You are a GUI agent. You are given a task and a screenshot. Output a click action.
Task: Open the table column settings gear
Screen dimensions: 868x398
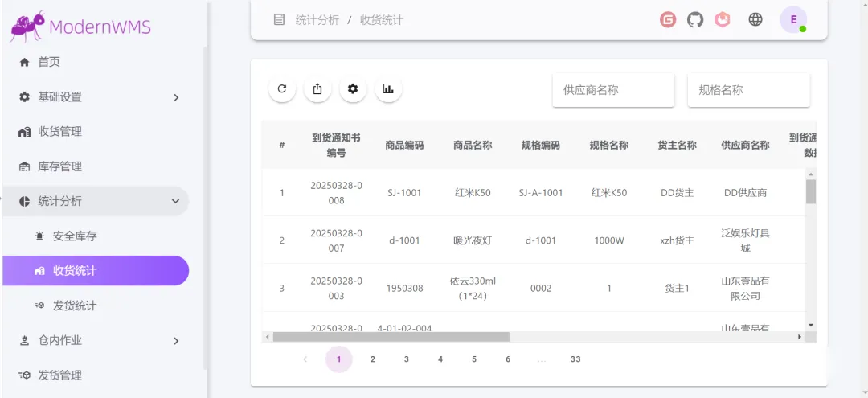[x=353, y=88]
